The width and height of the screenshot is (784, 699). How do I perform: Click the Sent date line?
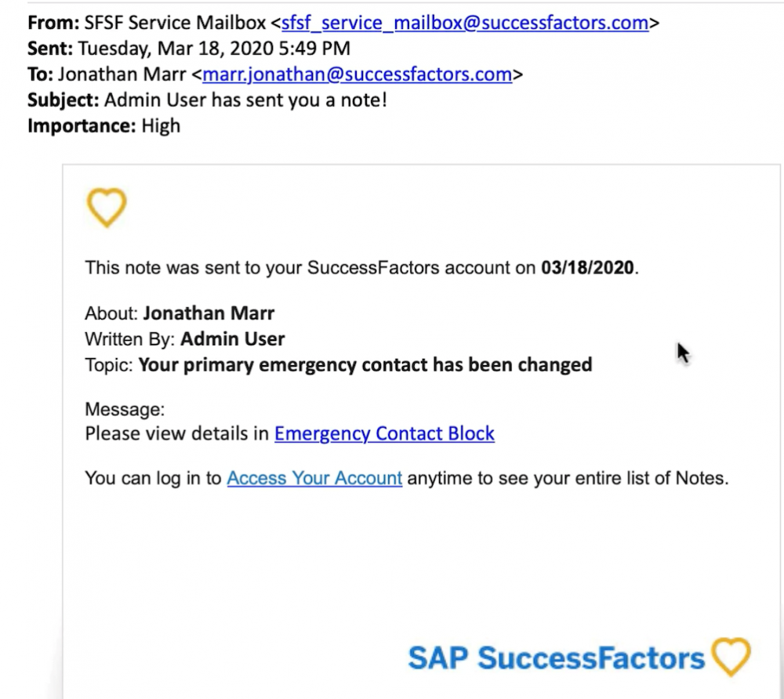tap(188, 49)
